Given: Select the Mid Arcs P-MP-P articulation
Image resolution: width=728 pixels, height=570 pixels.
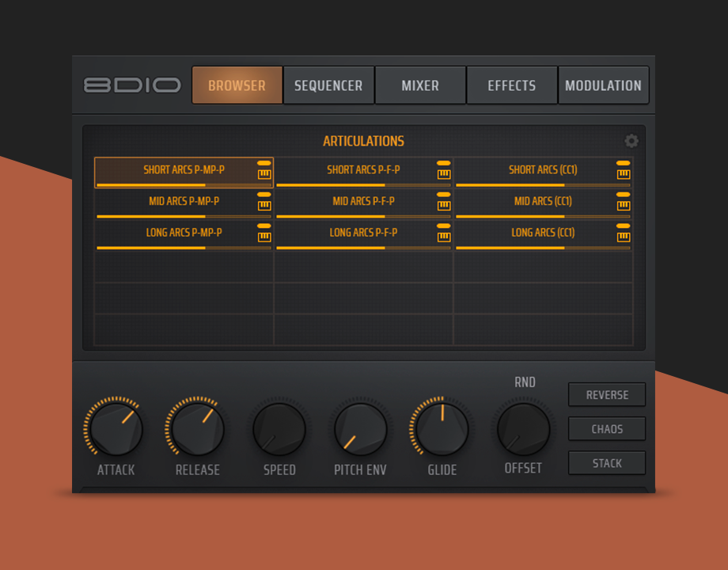Looking at the screenshot, I should coord(184,203).
